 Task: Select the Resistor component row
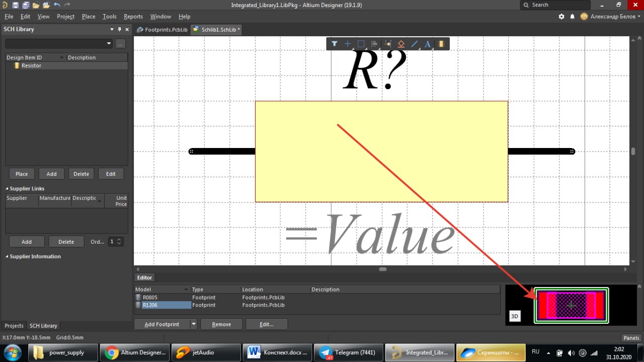pos(66,65)
